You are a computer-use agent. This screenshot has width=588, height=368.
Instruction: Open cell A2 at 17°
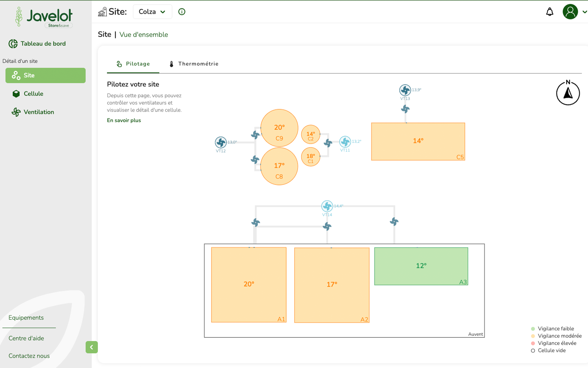[332, 285]
